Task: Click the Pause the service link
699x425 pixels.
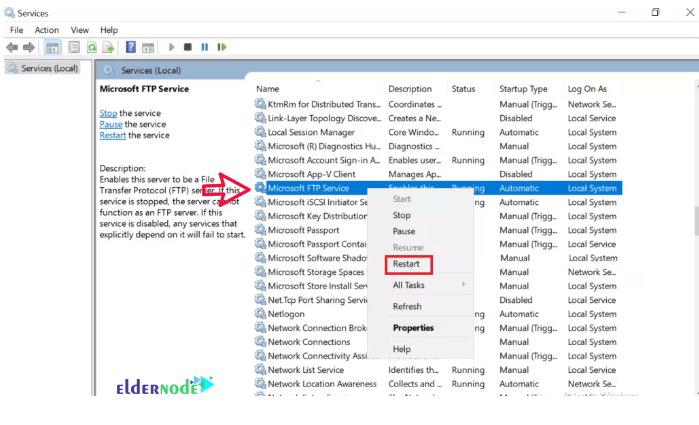Action: tap(111, 124)
